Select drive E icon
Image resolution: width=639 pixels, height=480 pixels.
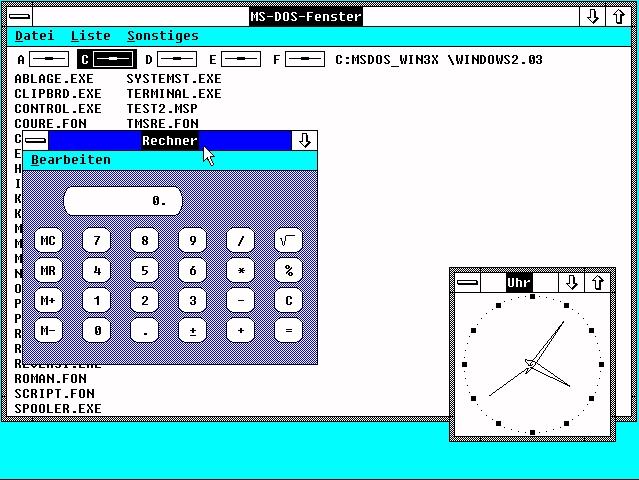pyautogui.click(x=240, y=60)
